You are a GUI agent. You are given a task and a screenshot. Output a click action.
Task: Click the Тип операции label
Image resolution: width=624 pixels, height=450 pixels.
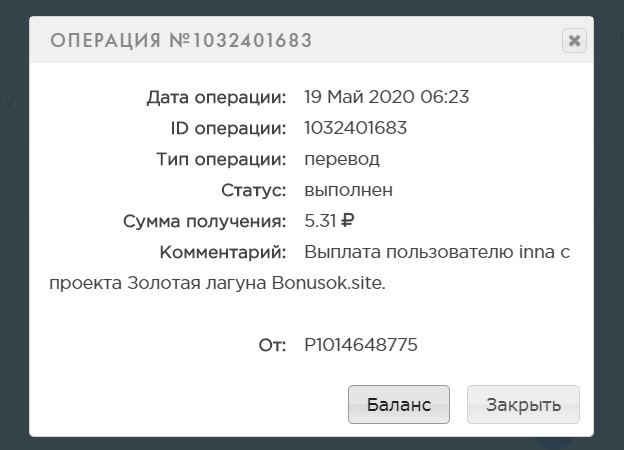point(222,159)
